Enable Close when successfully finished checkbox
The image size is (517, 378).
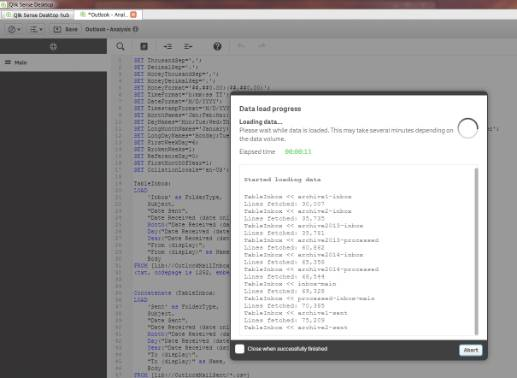[240, 349]
